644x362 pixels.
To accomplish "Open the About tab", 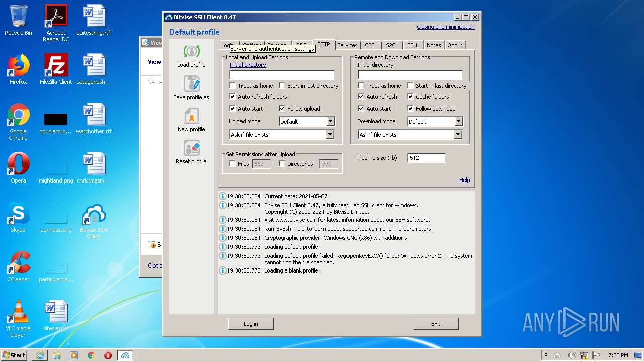I will pyautogui.click(x=455, y=45).
